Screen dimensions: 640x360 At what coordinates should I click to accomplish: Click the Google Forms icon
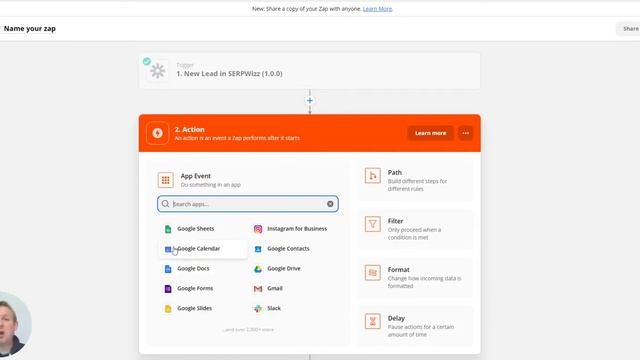[x=168, y=289]
